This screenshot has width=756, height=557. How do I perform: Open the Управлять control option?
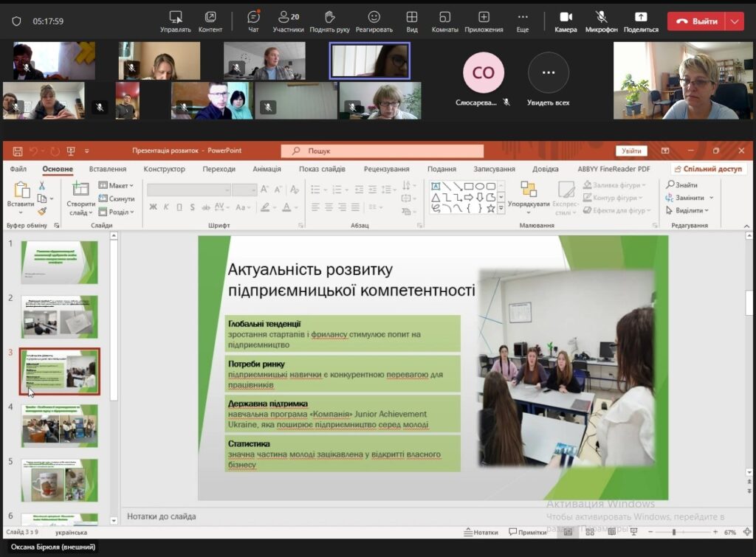[176, 21]
